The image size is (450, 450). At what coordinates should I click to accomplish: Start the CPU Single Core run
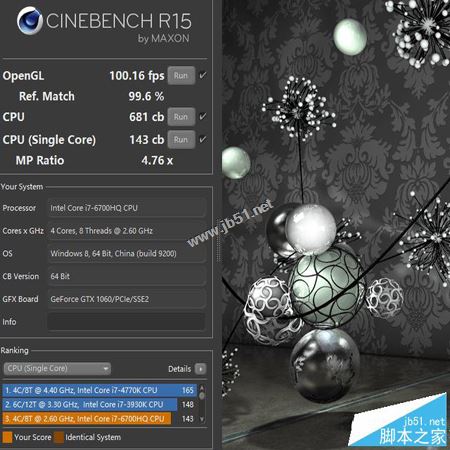(x=181, y=139)
